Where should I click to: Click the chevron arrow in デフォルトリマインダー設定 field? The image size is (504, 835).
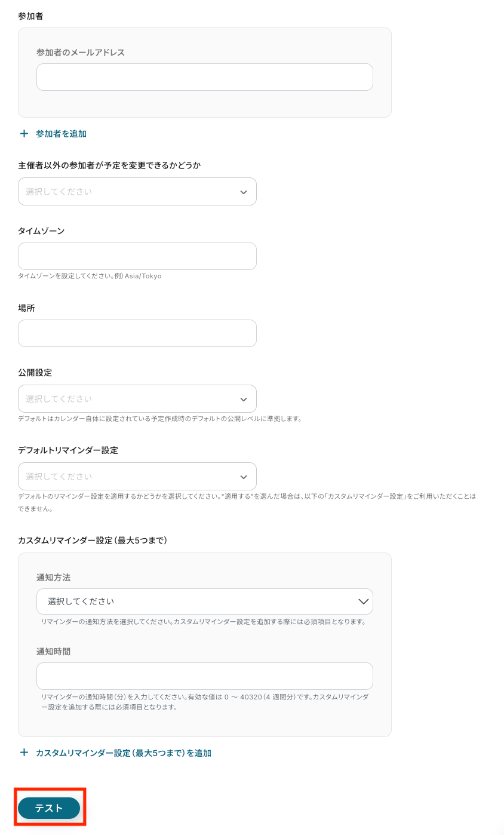(x=243, y=477)
